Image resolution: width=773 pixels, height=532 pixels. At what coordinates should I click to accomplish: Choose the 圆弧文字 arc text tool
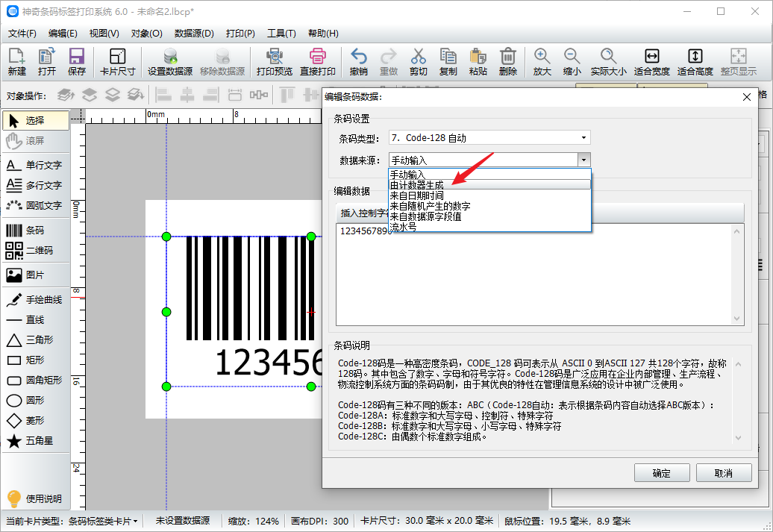(36, 206)
